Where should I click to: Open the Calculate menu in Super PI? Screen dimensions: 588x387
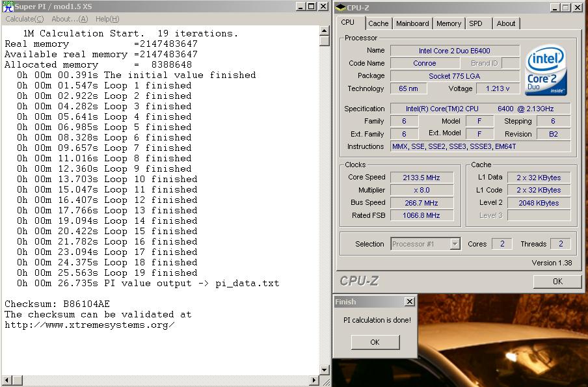pos(24,19)
